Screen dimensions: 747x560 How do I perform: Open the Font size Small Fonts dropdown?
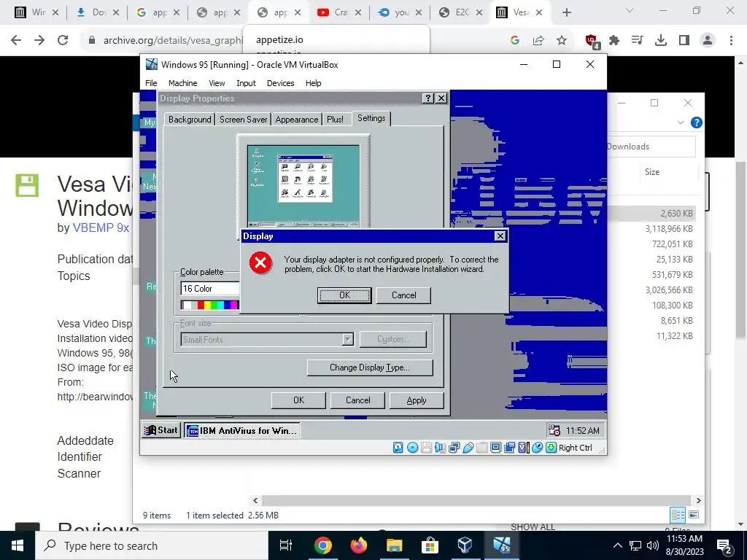pyautogui.click(x=348, y=340)
